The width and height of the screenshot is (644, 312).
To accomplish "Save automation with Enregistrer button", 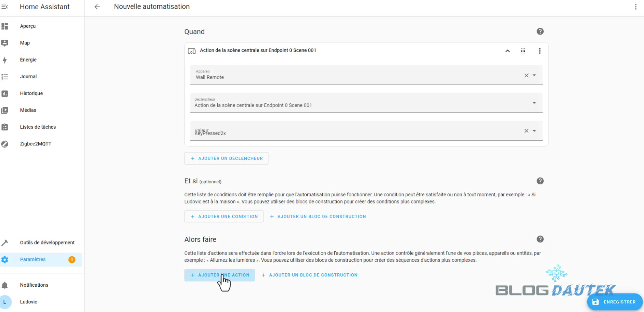I will tap(615, 302).
